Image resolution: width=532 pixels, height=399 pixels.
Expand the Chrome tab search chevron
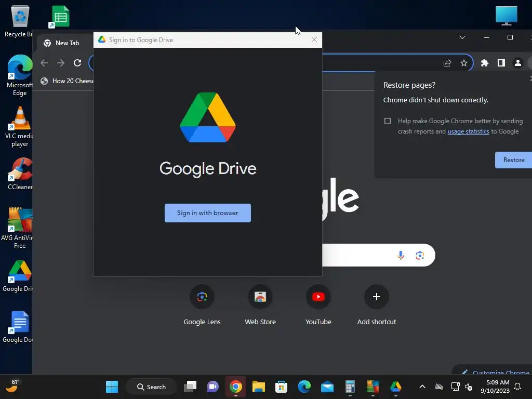click(x=462, y=37)
